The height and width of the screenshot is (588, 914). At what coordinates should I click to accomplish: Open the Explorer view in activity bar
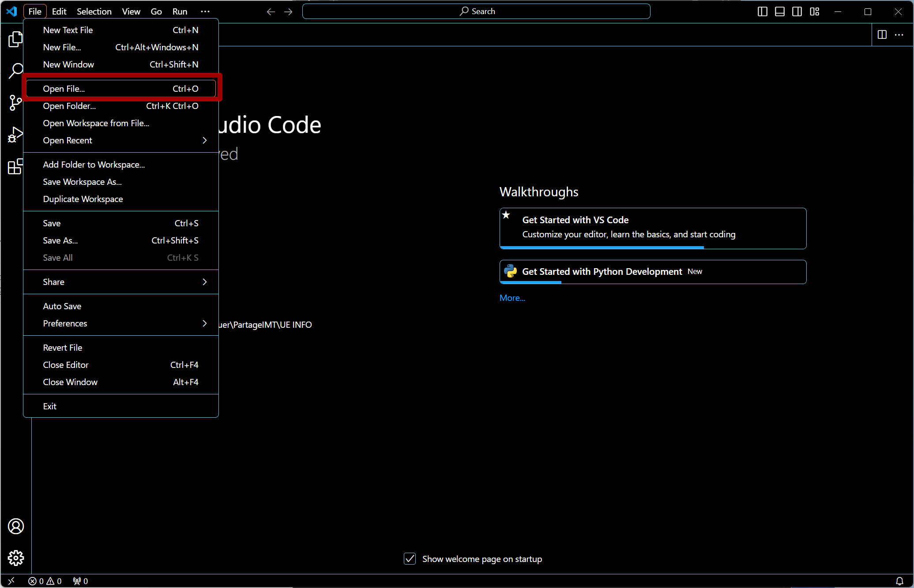pos(15,39)
